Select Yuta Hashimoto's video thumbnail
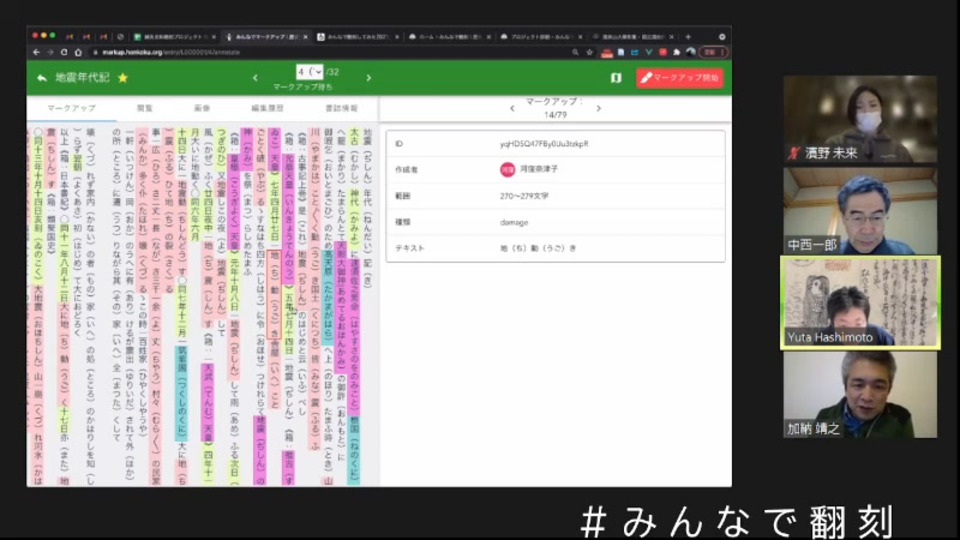The height and width of the screenshot is (540, 960). point(860,302)
